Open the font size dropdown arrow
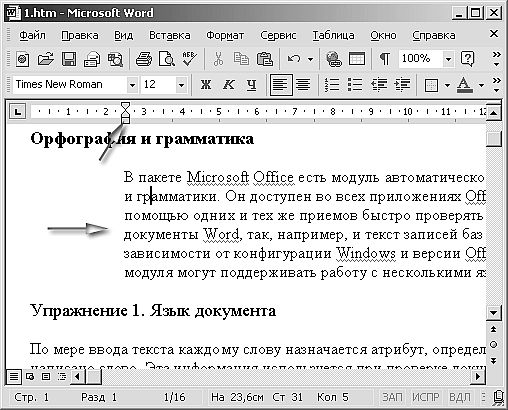This screenshot has height=410, width=508. 181,85
